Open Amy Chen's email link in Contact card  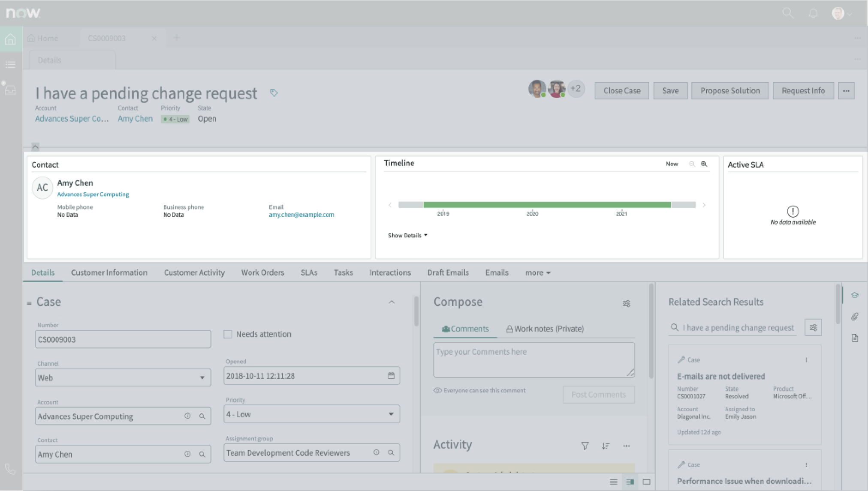pos(301,215)
